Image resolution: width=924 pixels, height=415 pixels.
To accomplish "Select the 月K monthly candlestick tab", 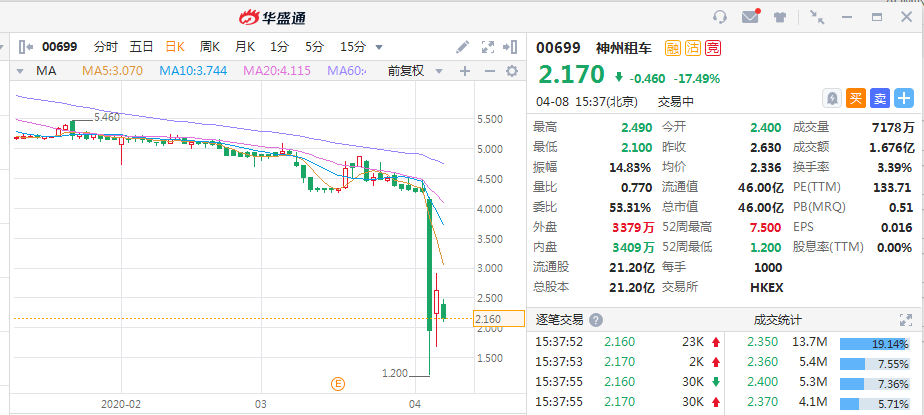I will pos(245,47).
